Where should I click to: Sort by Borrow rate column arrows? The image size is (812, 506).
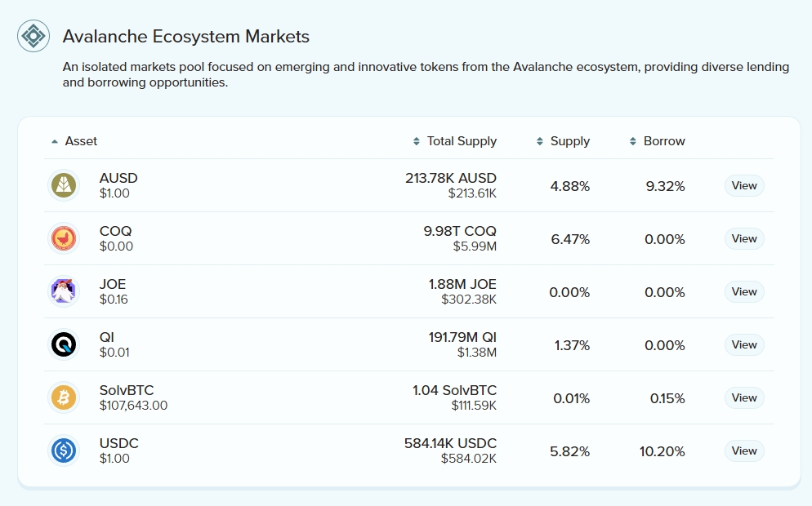[x=633, y=141]
